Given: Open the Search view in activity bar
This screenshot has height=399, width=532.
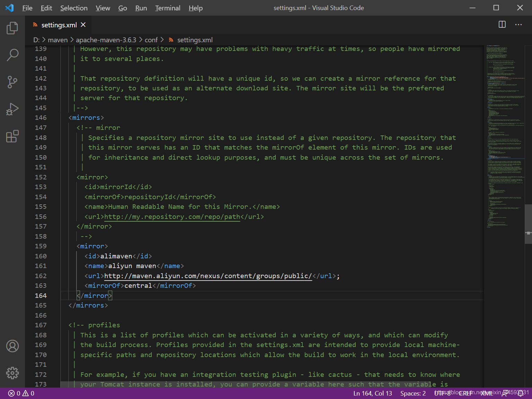Looking at the screenshot, I should point(12,55).
